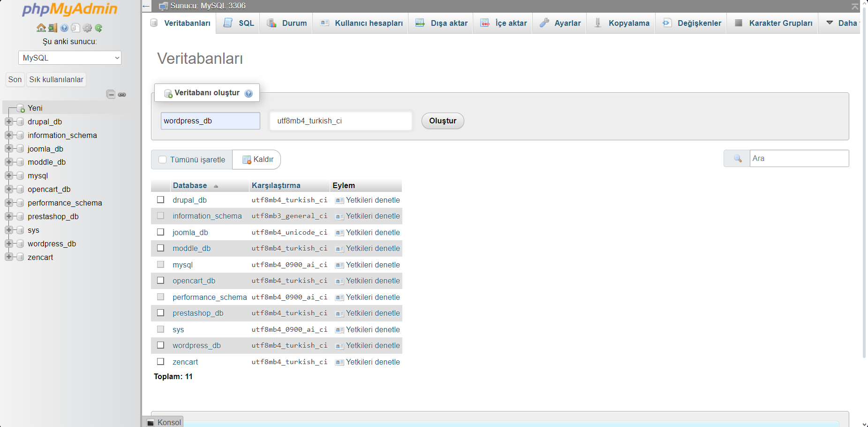Click the collation field utf8mb4_turkish_ci
868x427 pixels.
(x=340, y=121)
